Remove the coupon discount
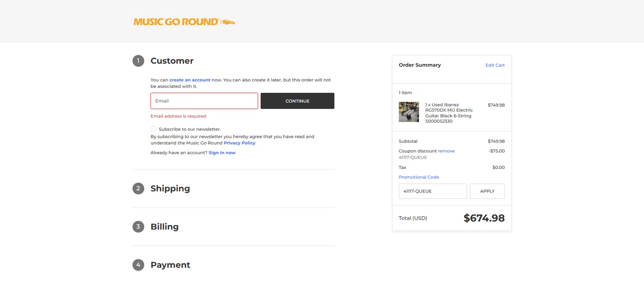This screenshot has height=308, width=644. 446,151
